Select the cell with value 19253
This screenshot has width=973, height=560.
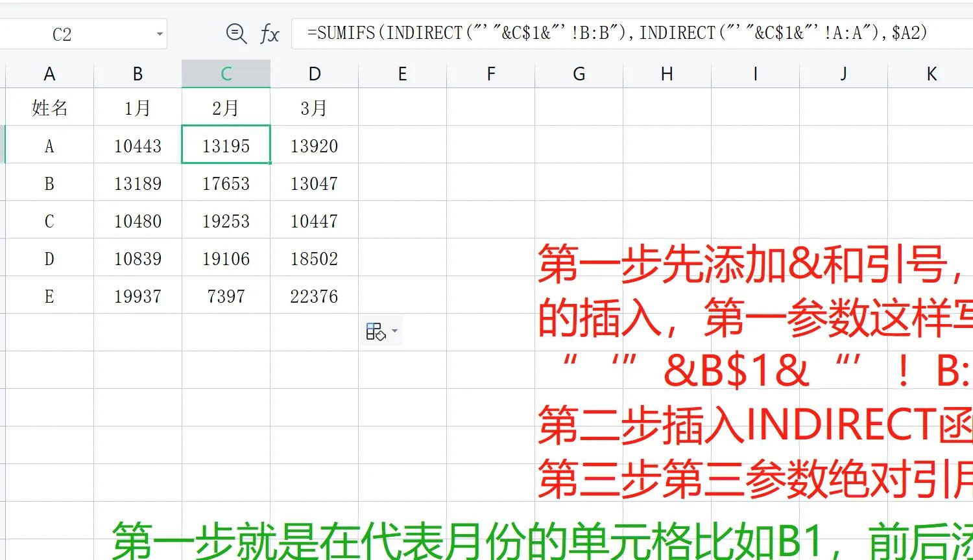226,221
